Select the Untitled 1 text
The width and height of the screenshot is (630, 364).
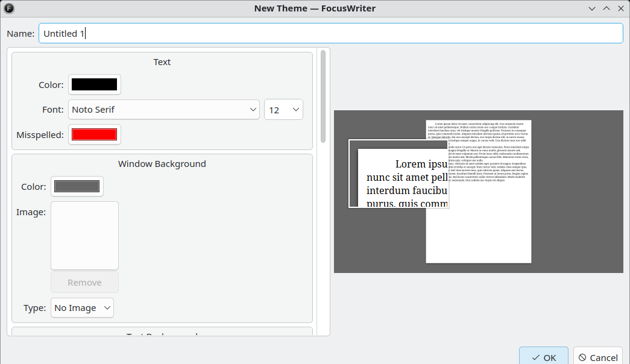[63, 33]
